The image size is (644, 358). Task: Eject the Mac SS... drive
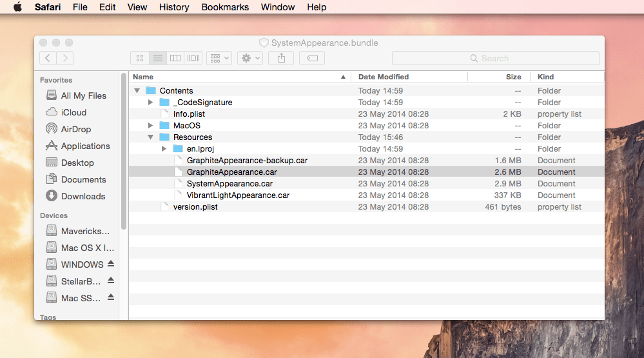pyautogui.click(x=111, y=297)
